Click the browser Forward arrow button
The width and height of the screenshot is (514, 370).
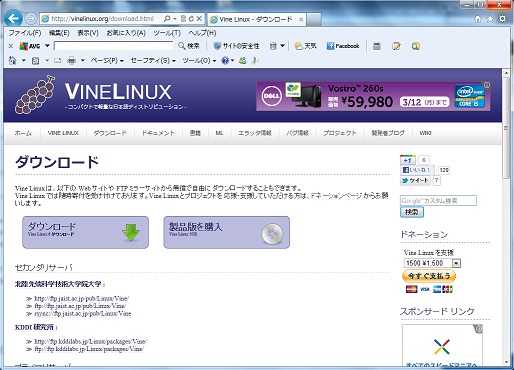(x=31, y=19)
